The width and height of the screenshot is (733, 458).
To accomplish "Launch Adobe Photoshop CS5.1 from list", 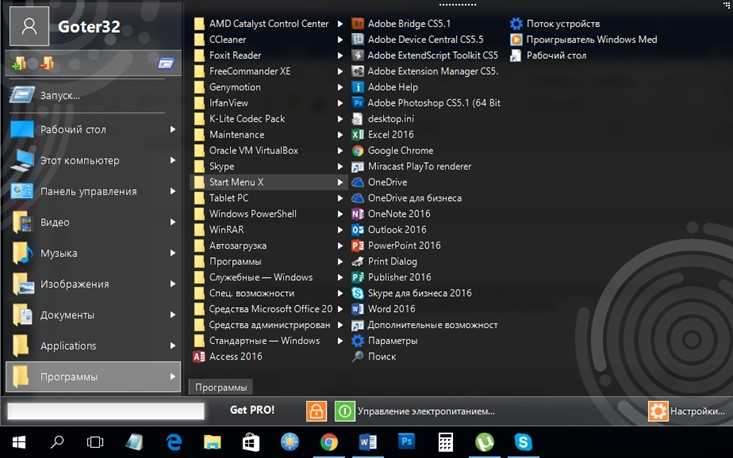I will pos(425,103).
